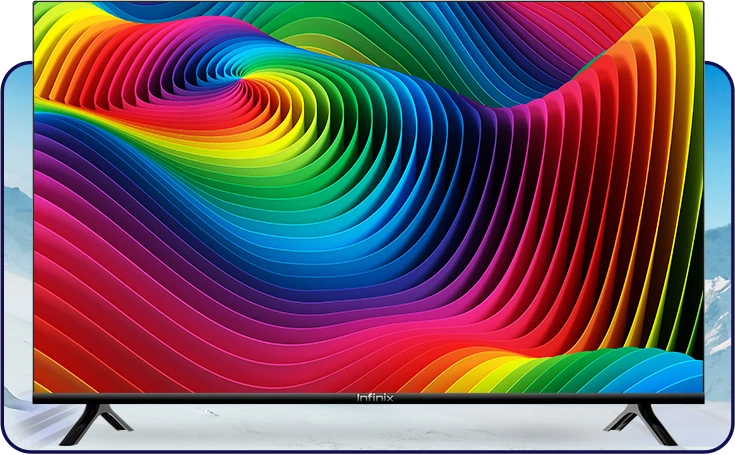Click the black bottom bezel left of the logo
Image resolution: width=735 pixels, height=455 pixels.
click(x=200, y=398)
